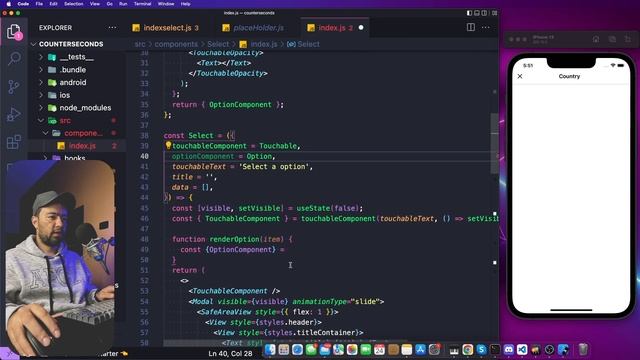This screenshot has width=640, height=360.
Task: Open the Search view in activity bar
Action: (14, 58)
